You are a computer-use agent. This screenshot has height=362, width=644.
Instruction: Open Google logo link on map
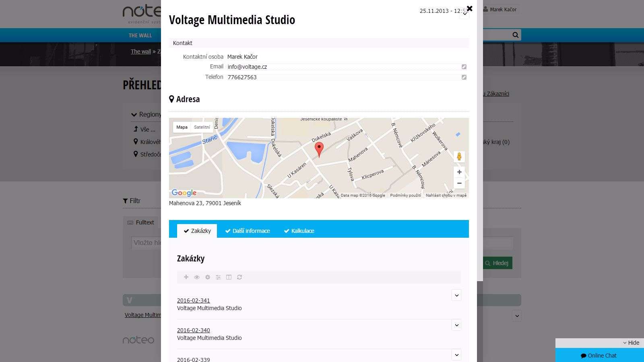click(184, 193)
